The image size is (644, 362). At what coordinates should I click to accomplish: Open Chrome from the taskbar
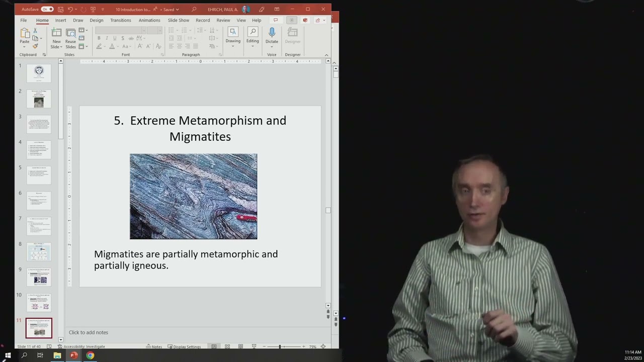(x=90, y=355)
